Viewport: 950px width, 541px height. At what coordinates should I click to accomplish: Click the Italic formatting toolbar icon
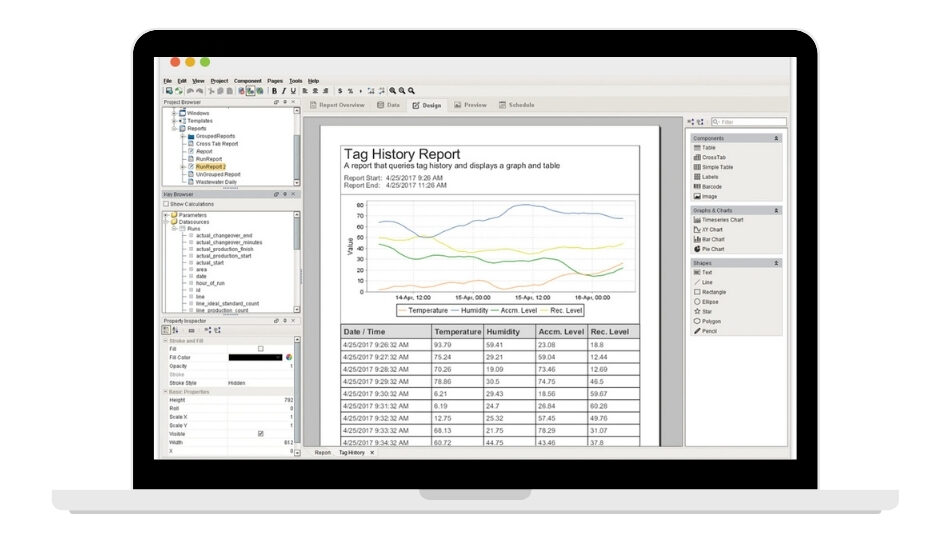tap(283, 91)
